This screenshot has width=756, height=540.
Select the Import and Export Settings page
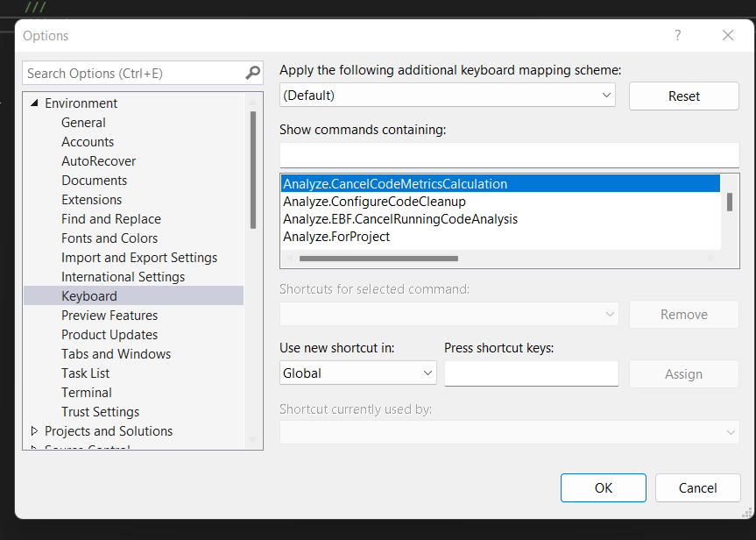click(138, 257)
